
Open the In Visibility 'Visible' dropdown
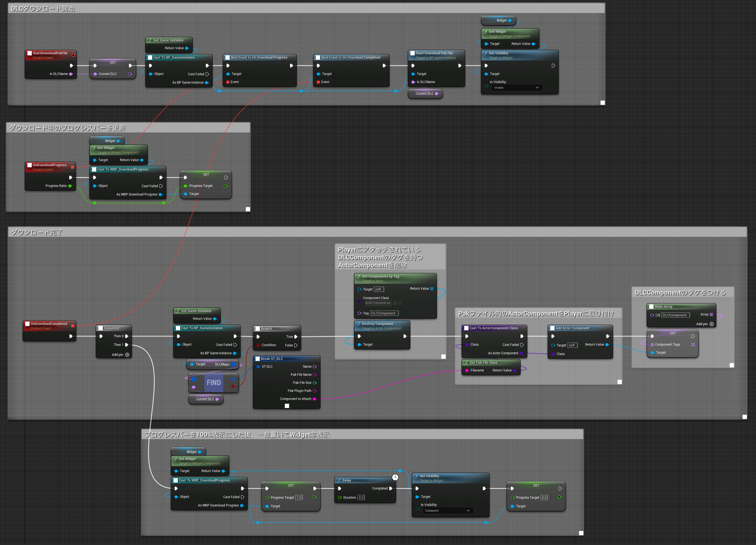(517, 88)
